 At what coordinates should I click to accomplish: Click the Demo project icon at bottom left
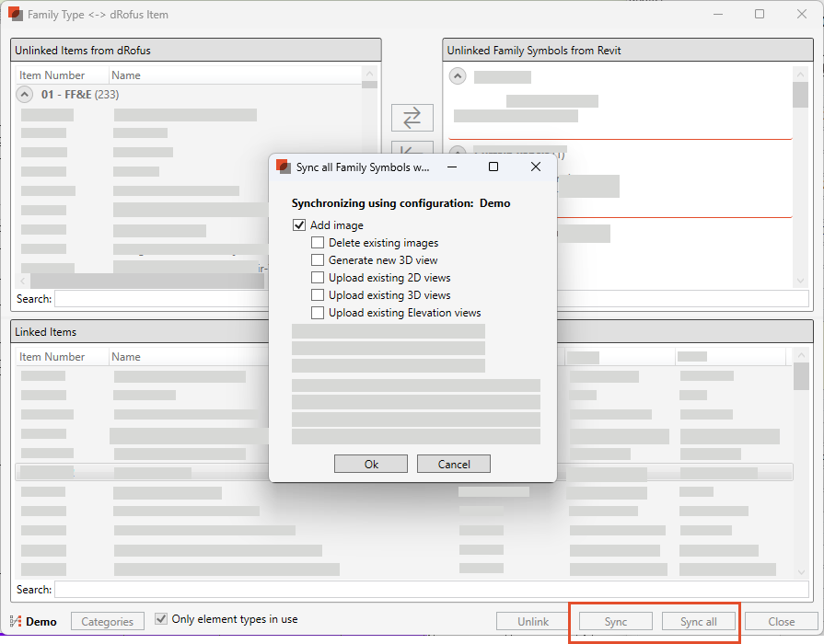16,621
